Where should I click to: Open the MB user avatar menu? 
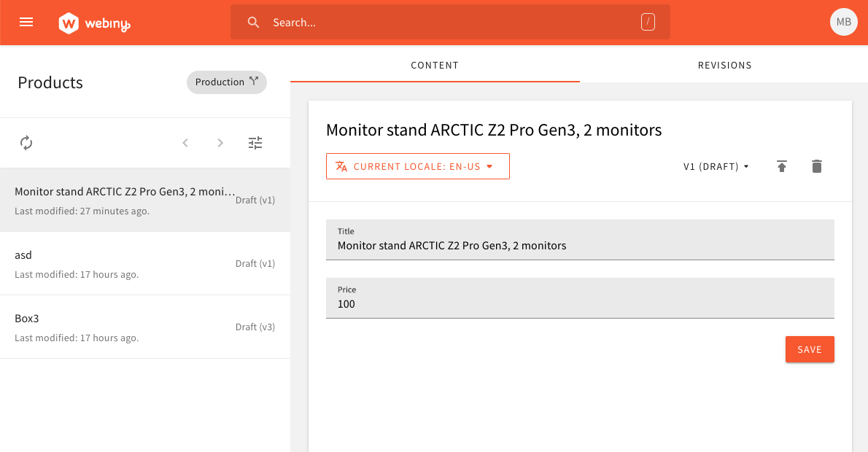click(844, 22)
